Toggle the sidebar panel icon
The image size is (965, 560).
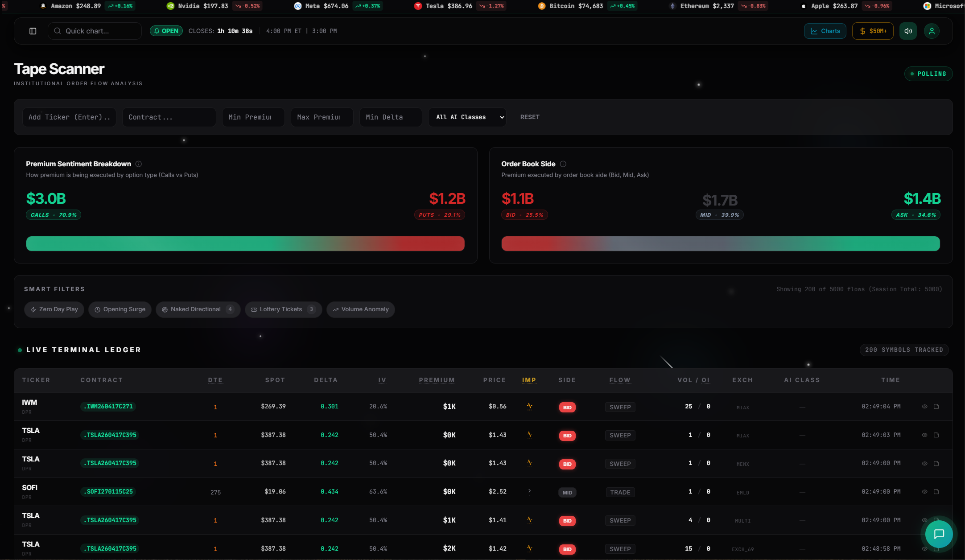coord(33,31)
